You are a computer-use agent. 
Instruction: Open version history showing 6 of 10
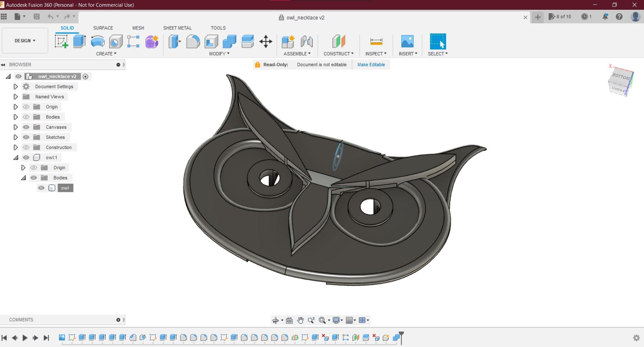tap(559, 16)
